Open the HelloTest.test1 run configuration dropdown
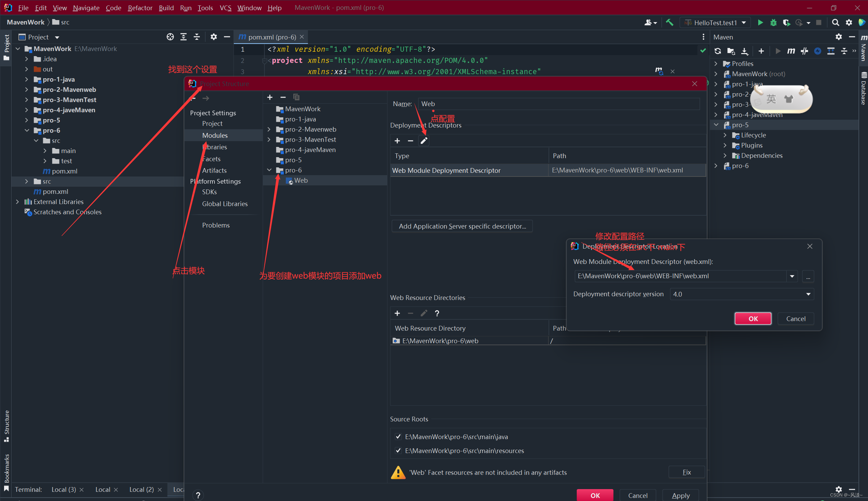 pos(744,23)
